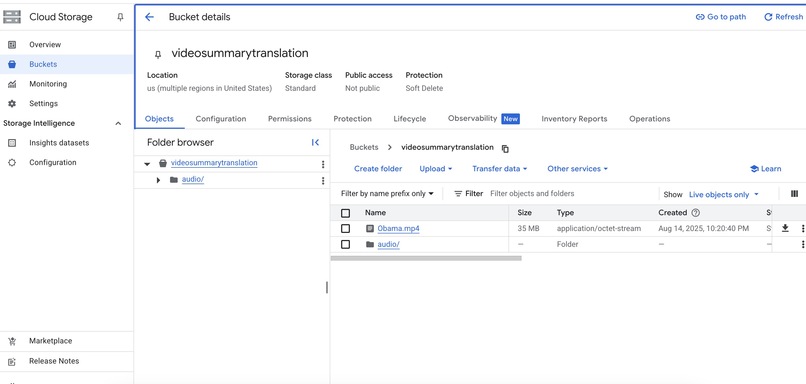Image resolution: width=806 pixels, height=384 pixels.
Task: Open column display options icon
Action: (794, 194)
